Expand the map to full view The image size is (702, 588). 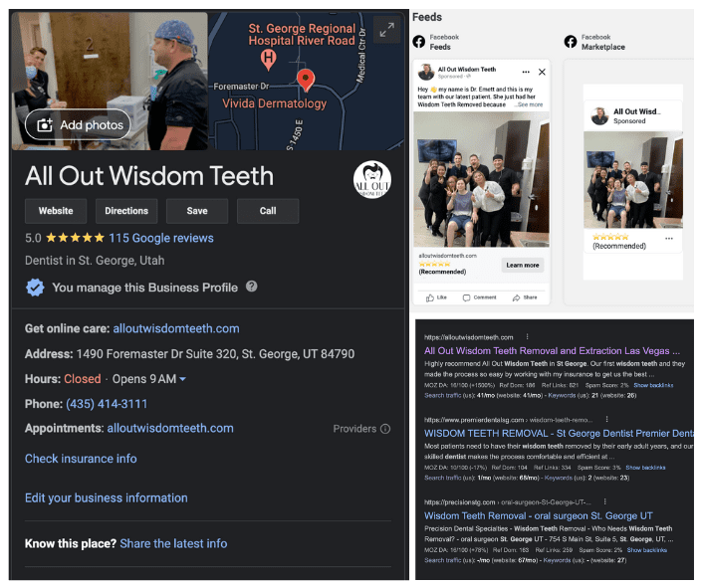click(x=386, y=30)
